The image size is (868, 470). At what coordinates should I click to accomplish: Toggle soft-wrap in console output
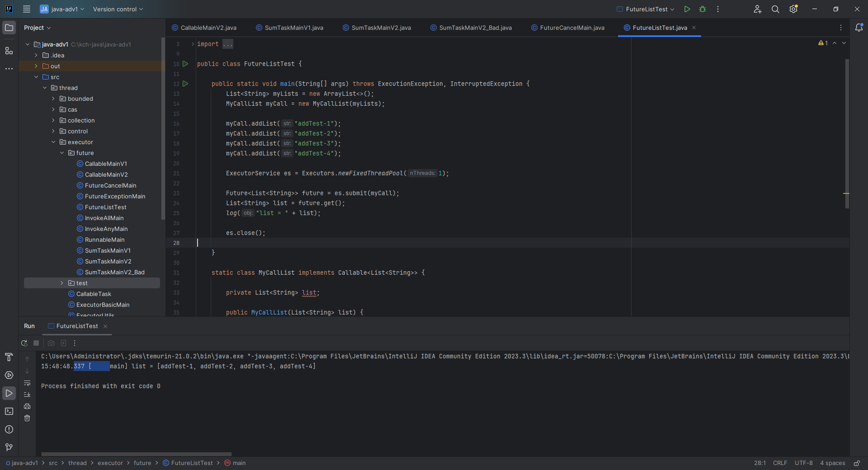[x=27, y=383]
